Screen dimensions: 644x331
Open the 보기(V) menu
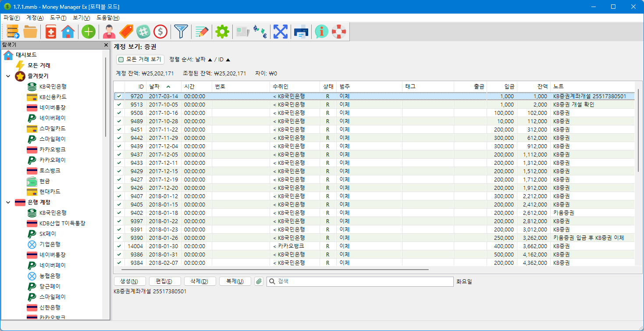point(82,18)
